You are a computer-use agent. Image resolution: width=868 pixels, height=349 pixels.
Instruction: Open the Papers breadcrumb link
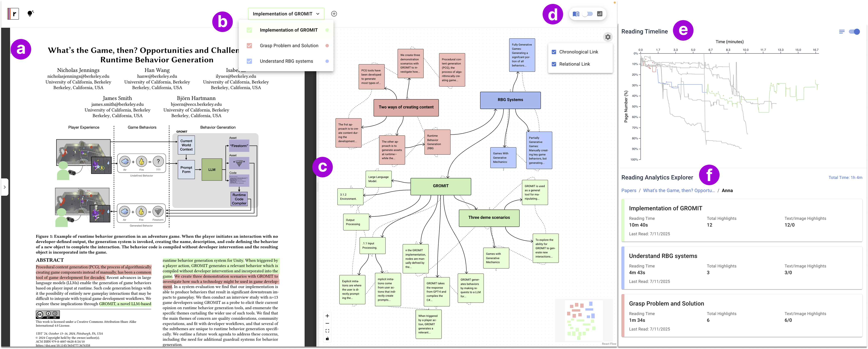(x=628, y=190)
